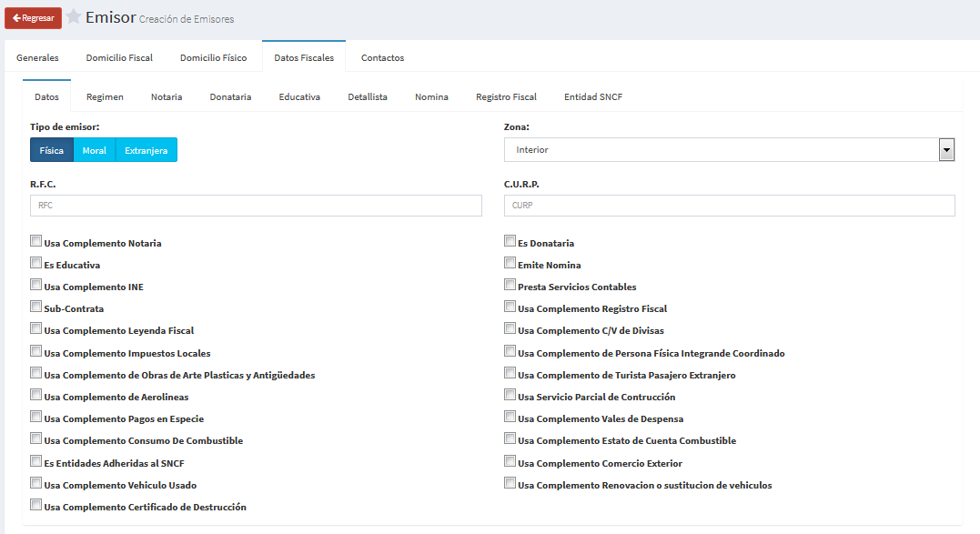Enable the Usa Complemento Notaria checkbox
This screenshot has height=534, width=980.
(x=36, y=242)
